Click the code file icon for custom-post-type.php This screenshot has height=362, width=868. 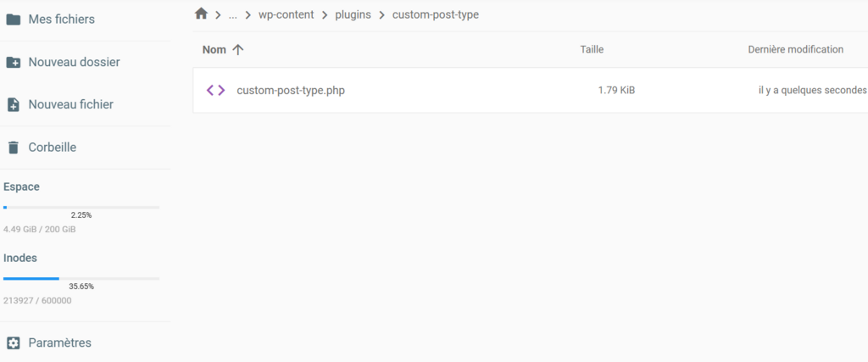(x=216, y=90)
